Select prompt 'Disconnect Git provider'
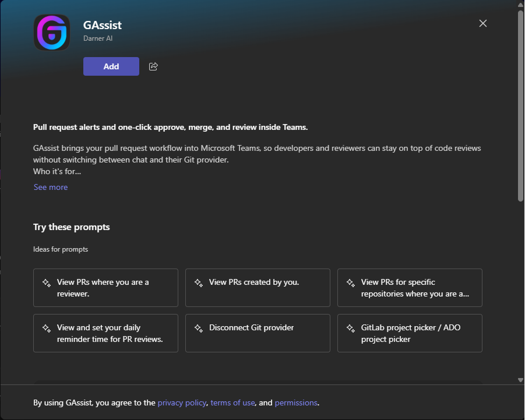This screenshot has height=420, width=525. pyautogui.click(x=258, y=333)
